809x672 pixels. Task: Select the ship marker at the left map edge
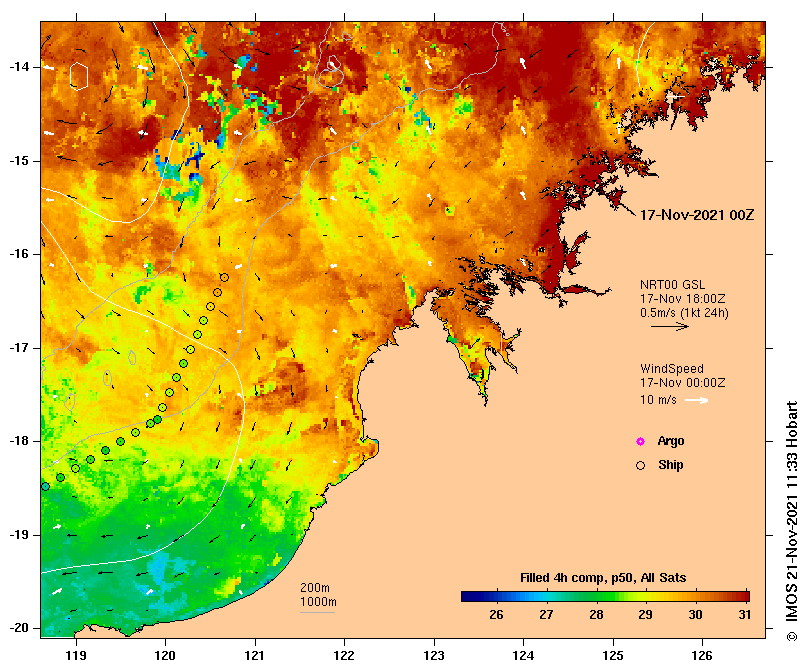[45, 487]
